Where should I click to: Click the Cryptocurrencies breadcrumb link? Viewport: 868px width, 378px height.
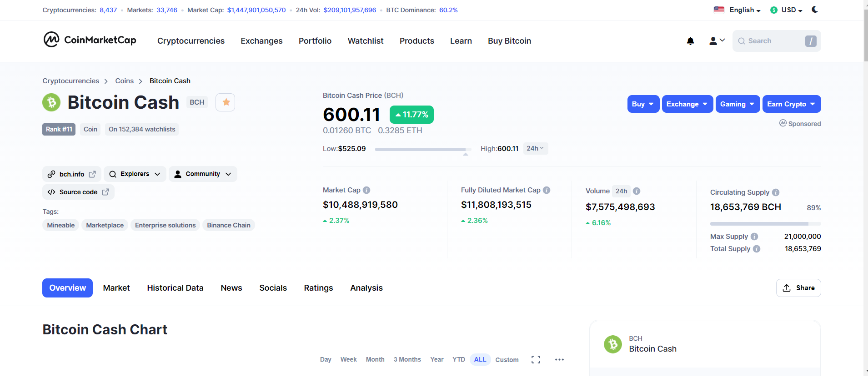tap(70, 81)
